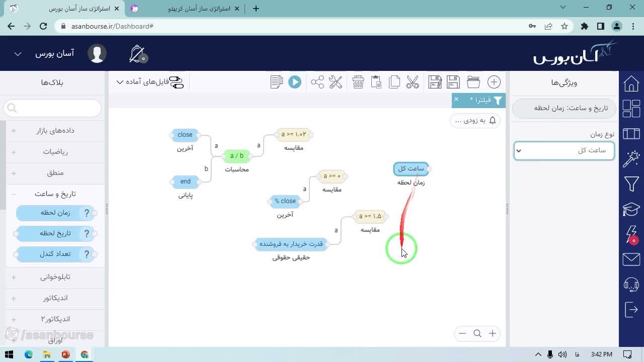This screenshot has width=644, height=362.
Task: Toggle the muted notification bell icon
Action: point(137,54)
